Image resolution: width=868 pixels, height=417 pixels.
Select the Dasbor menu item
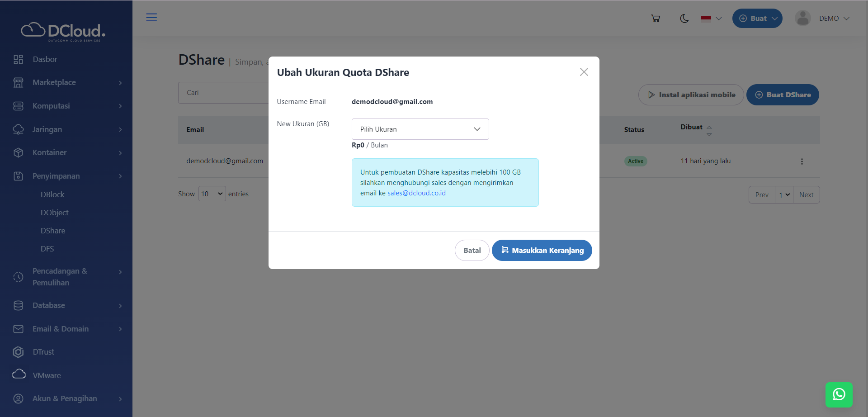tap(45, 59)
